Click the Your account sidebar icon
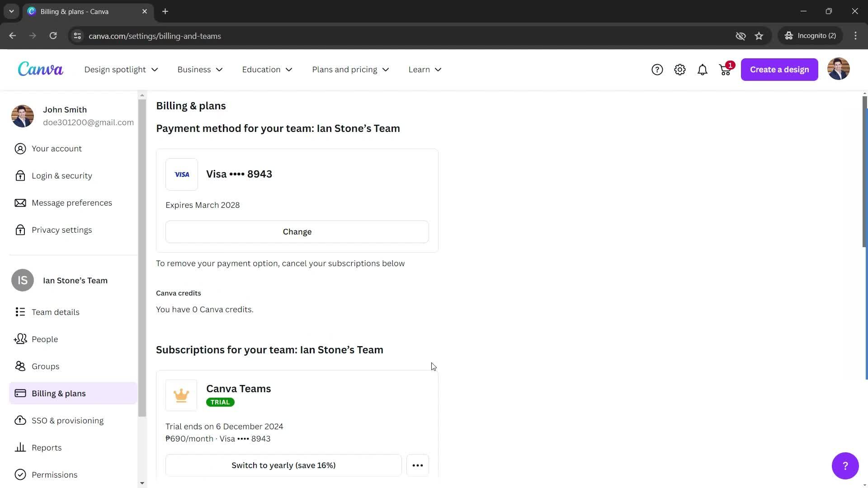868x488 pixels. pos(20,148)
